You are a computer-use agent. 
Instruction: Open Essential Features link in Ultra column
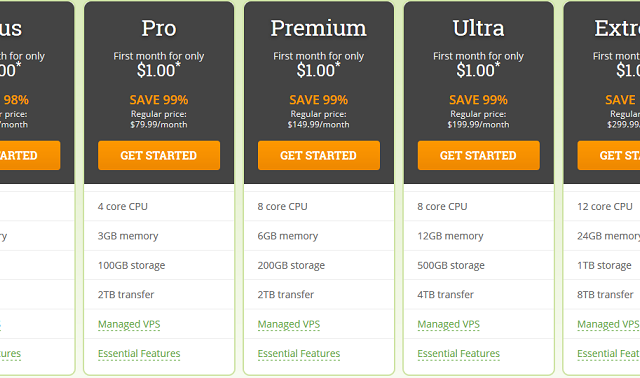pyautogui.click(x=459, y=354)
